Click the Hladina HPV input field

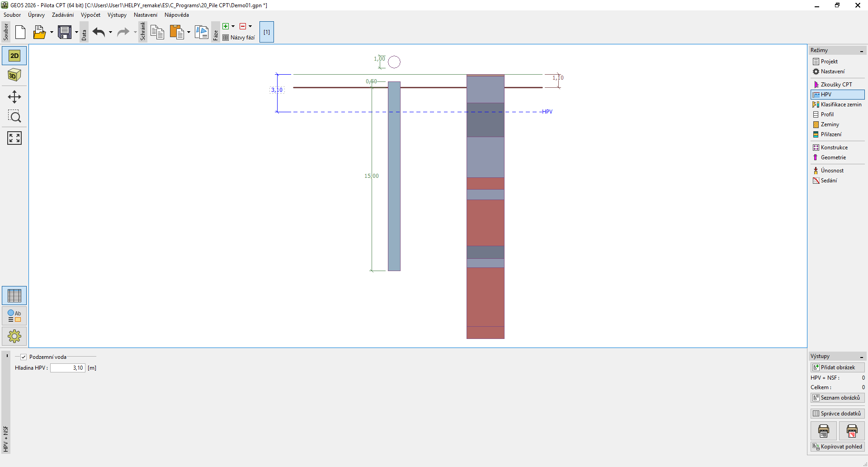(68, 368)
